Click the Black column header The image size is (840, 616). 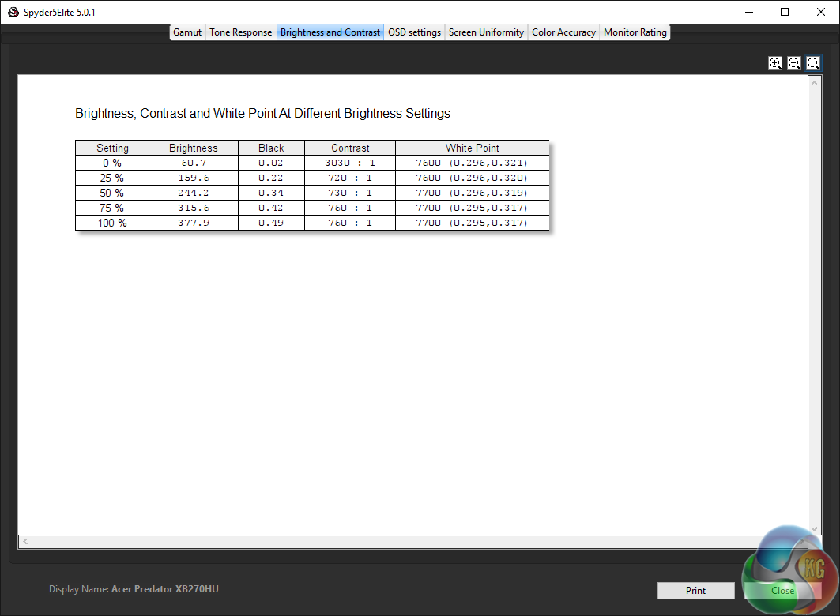(271, 148)
